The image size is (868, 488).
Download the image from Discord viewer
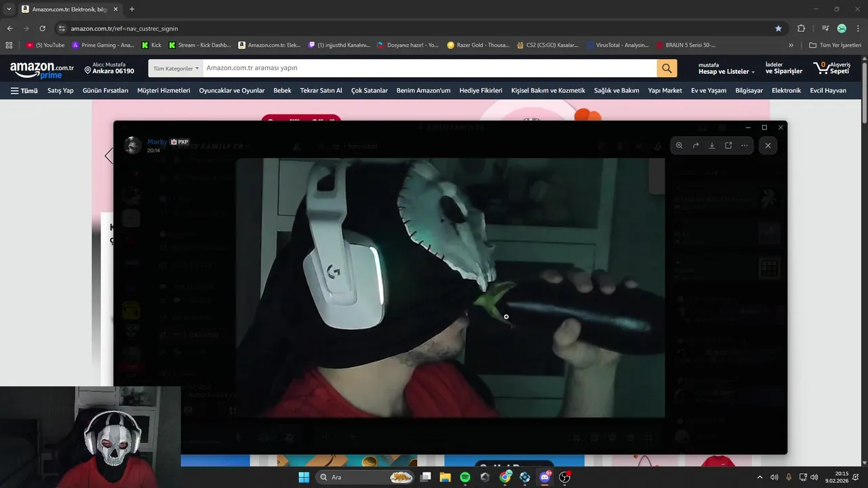(712, 146)
